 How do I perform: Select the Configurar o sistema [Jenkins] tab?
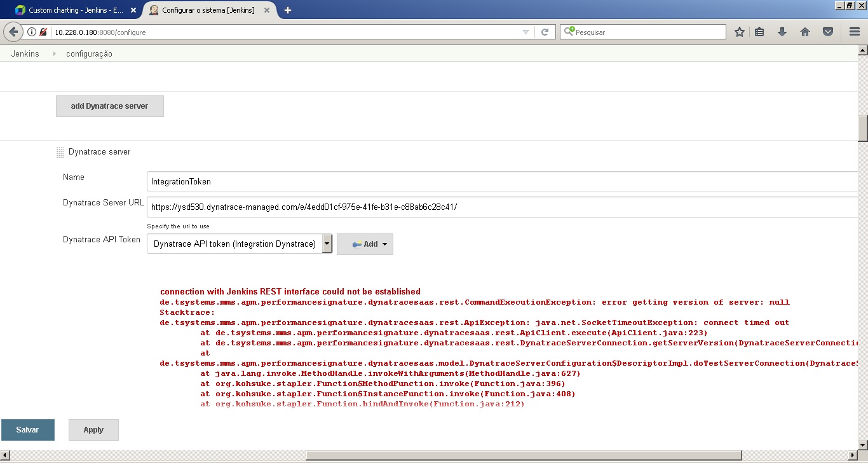click(208, 10)
